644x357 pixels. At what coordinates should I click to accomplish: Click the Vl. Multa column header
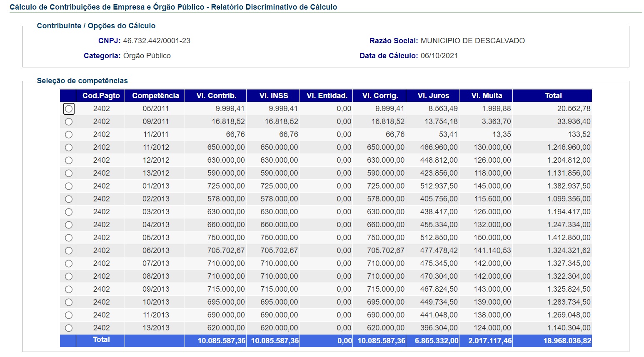pos(487,96)
